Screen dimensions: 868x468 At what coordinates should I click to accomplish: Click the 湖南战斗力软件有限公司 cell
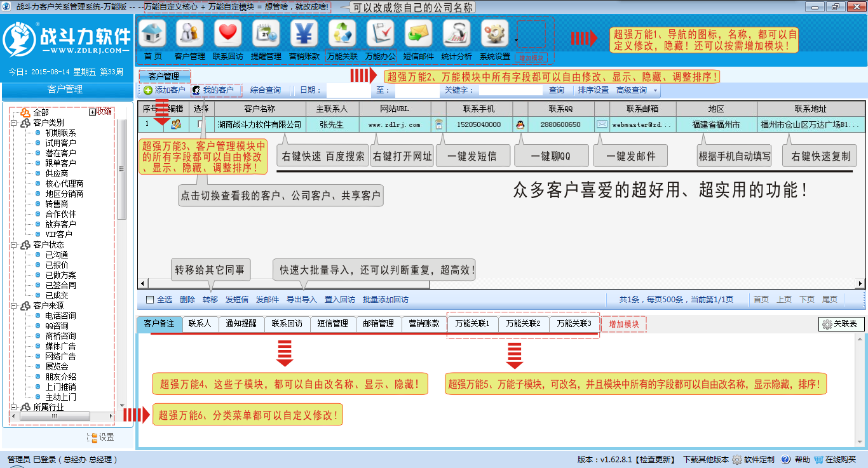259,124
